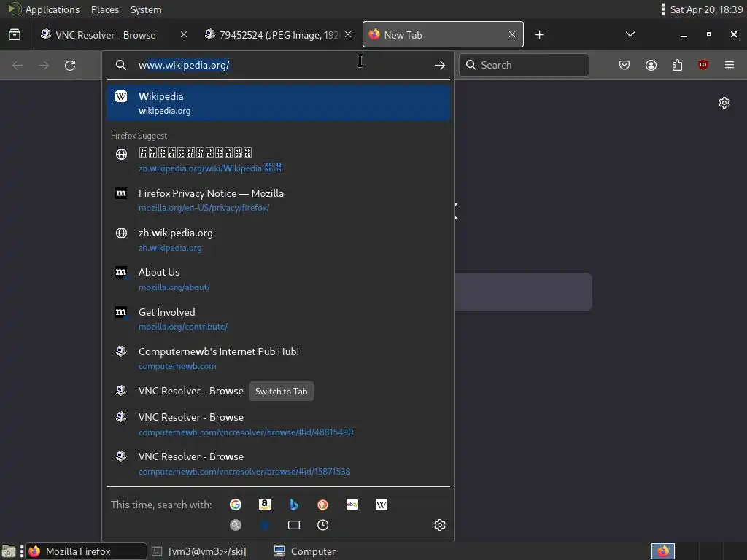747x560 pixels.
Task: Click the date and time clock in the top panel
Action: (706, 9)
